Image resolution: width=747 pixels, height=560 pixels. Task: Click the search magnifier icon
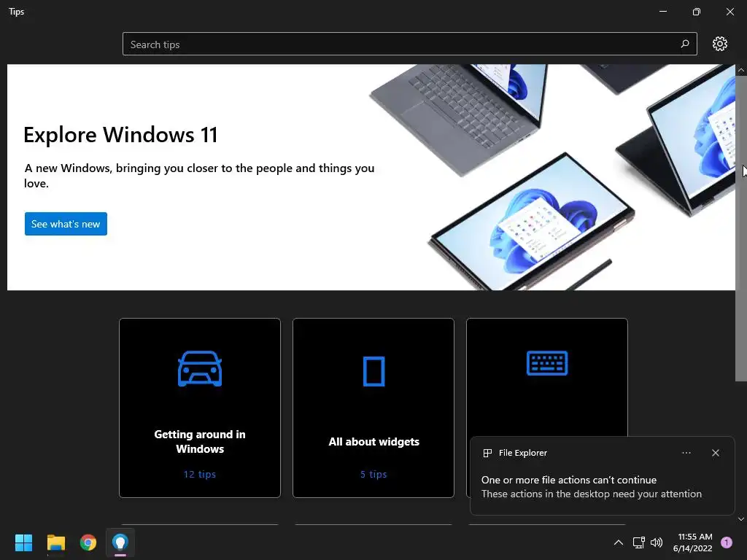[x=684, y=44]
